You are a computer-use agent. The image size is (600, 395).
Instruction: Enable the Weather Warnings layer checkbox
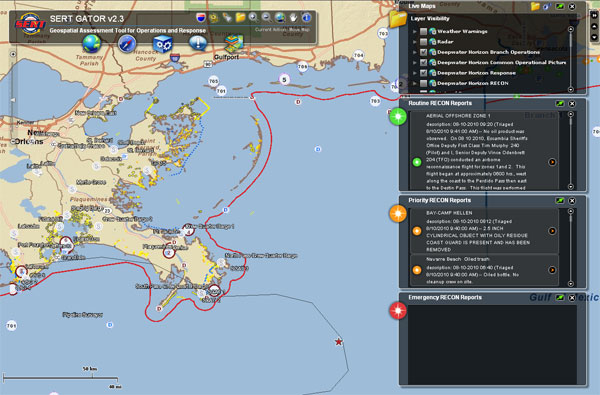tap(424, 31)
